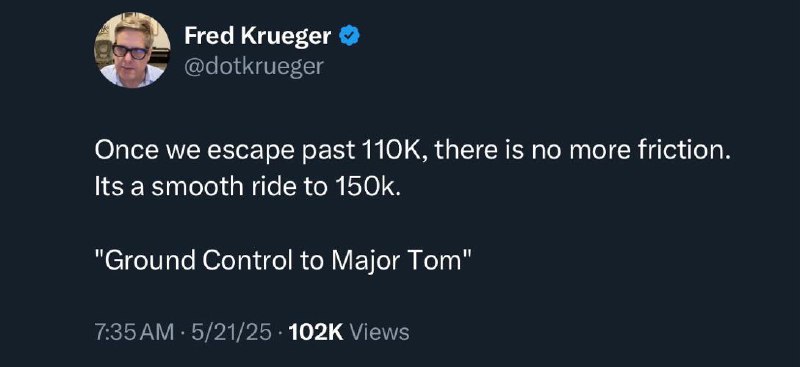
Task: Click the blue verified checkmark badge
Action: [x=350, y=36]
